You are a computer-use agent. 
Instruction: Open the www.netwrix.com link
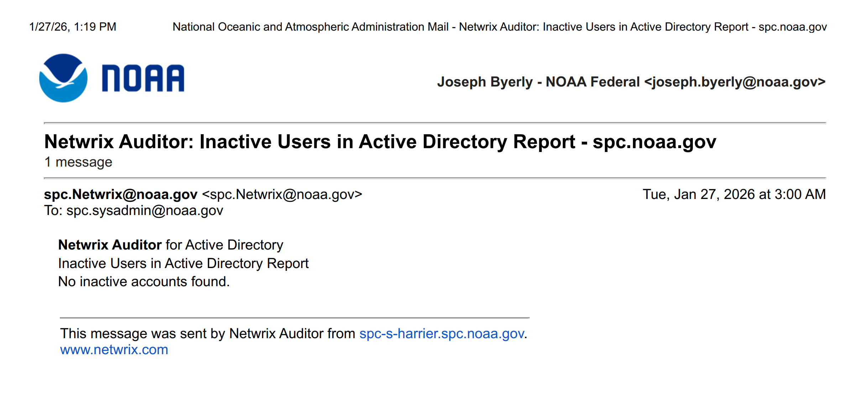pos(114,350)
